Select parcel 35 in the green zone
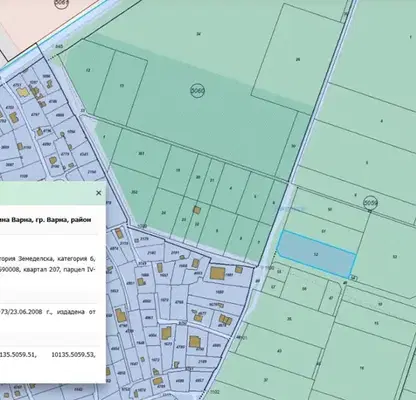Viewport: 416px width, 400px height. (x=289, y=319)
